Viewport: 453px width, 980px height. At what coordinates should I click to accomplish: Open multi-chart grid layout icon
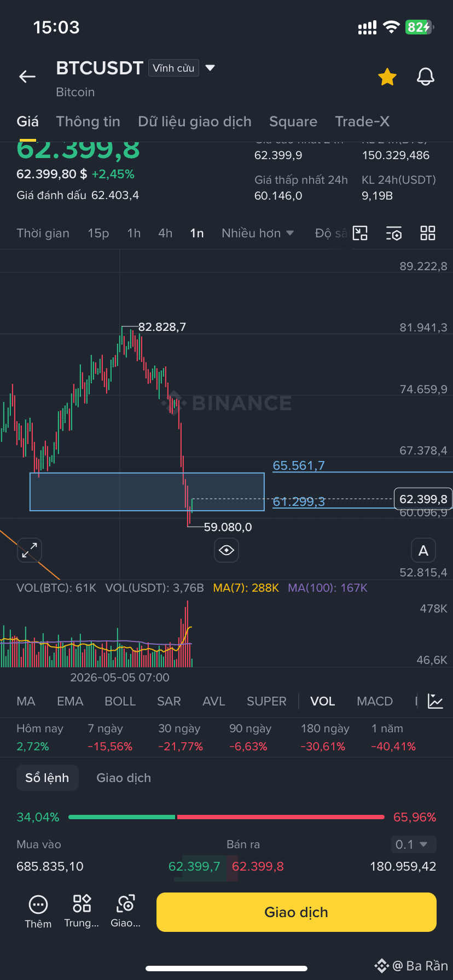[x=428, y=234]
